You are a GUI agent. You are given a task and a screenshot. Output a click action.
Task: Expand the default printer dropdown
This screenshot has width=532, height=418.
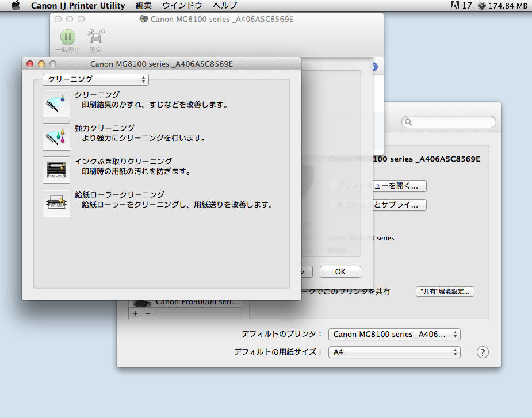[394, 334]
